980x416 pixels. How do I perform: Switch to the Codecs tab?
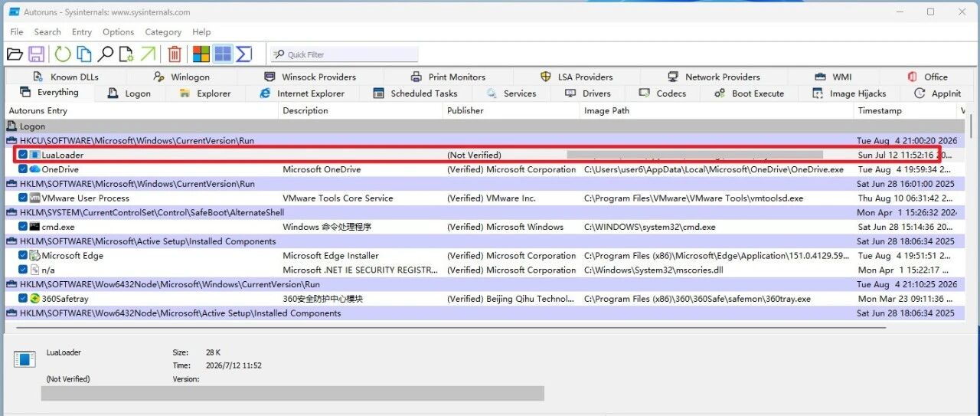(662, 93)
